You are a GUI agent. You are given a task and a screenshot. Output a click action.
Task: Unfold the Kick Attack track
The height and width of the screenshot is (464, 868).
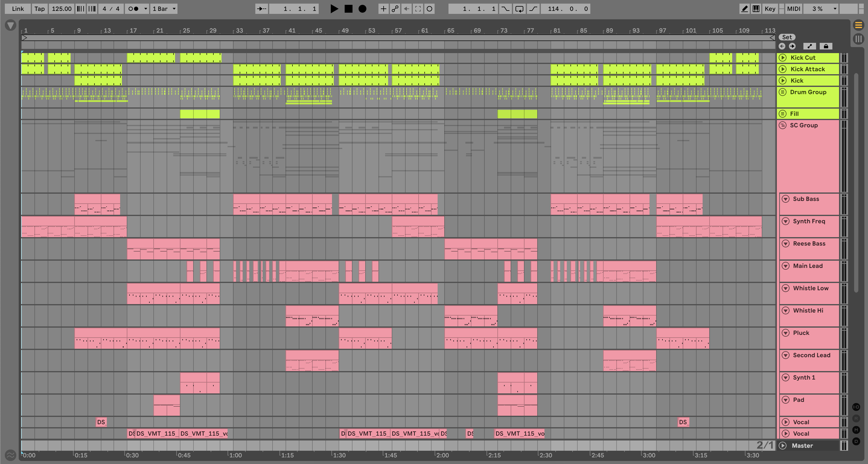(x=783, y=69)
